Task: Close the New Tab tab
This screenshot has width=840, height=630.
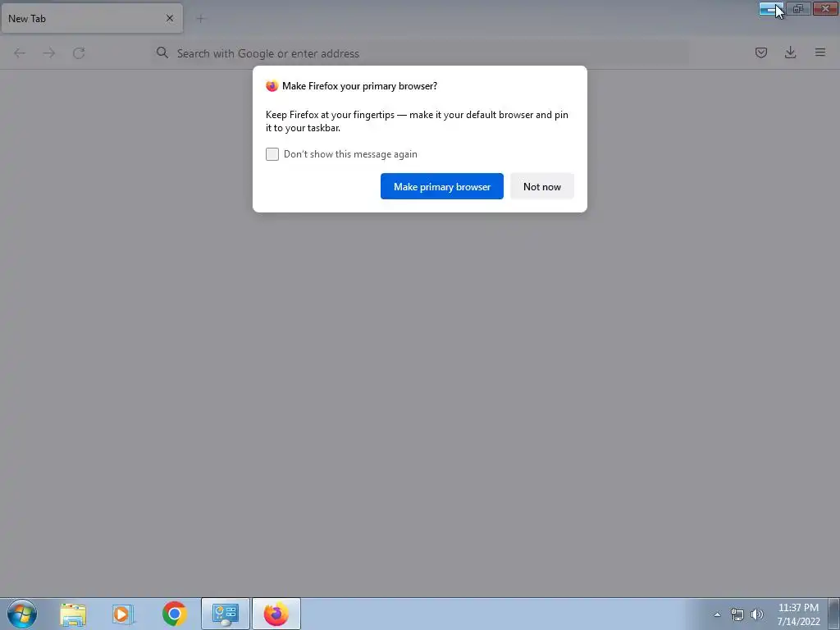Action: (170, 18)
